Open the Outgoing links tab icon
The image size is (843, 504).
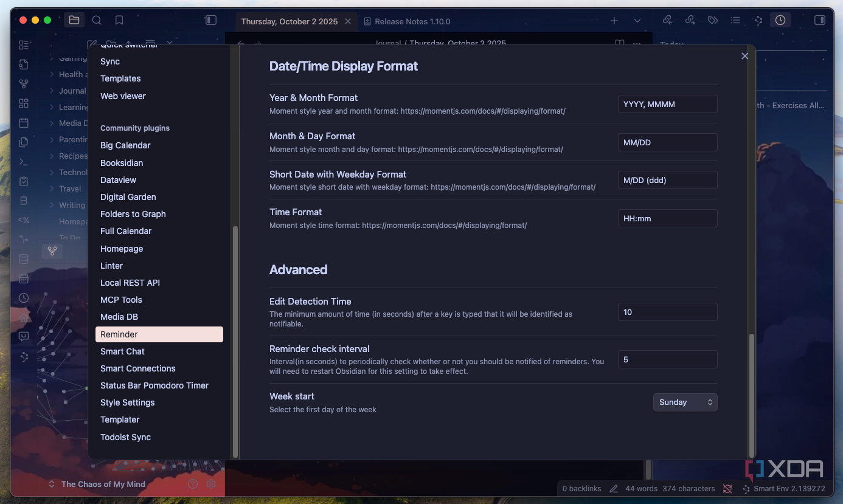click(690, 20)
